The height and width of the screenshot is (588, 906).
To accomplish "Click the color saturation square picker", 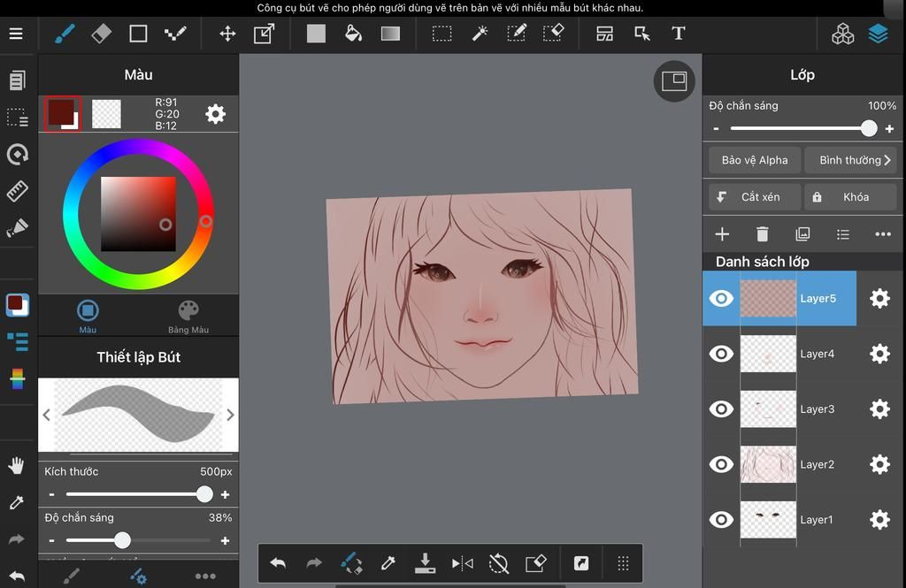I will click(x=138, y=214).
